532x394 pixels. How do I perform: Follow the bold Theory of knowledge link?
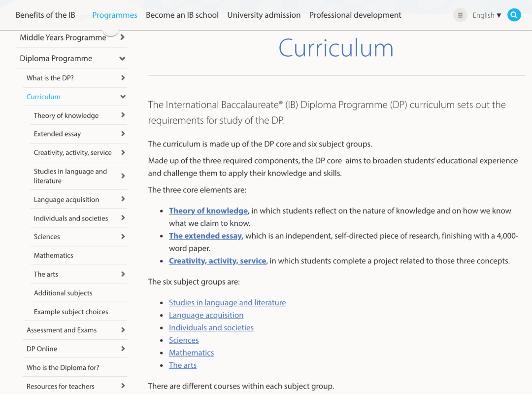click(x=208, y=211)
